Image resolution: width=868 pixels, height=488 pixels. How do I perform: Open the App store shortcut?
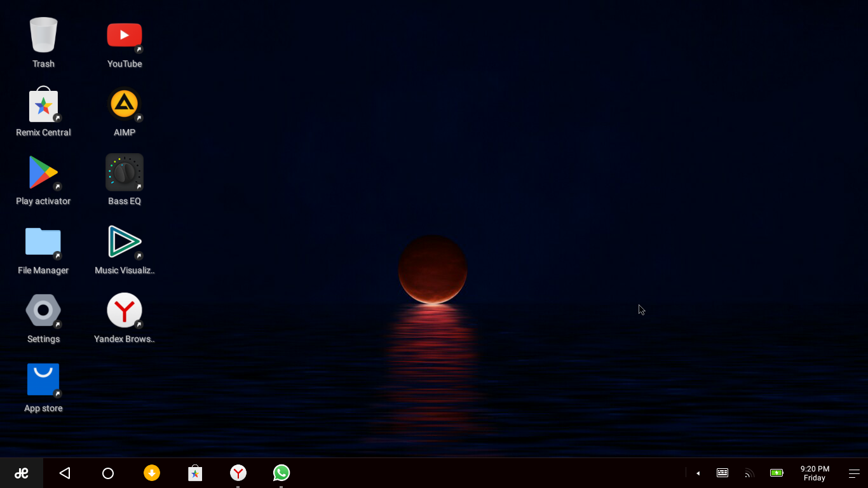[43, 379]
